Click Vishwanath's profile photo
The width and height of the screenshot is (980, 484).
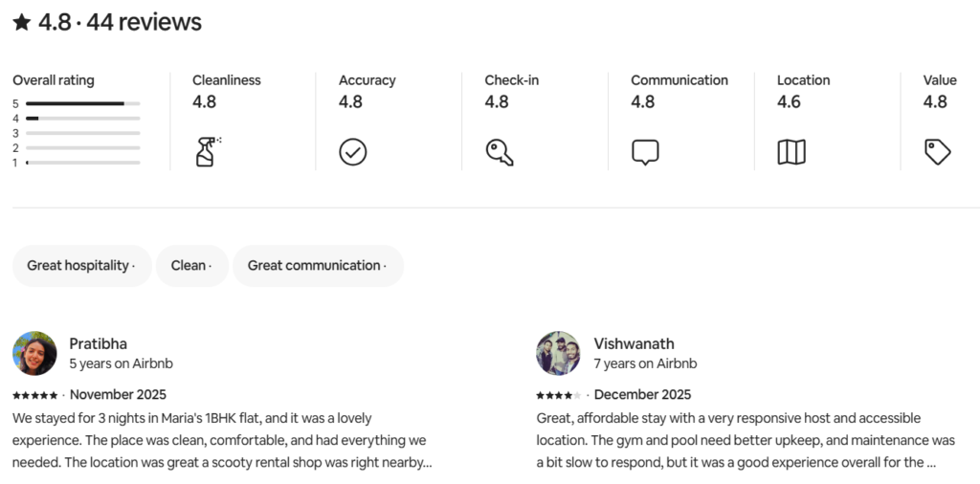tap(558, 353)
